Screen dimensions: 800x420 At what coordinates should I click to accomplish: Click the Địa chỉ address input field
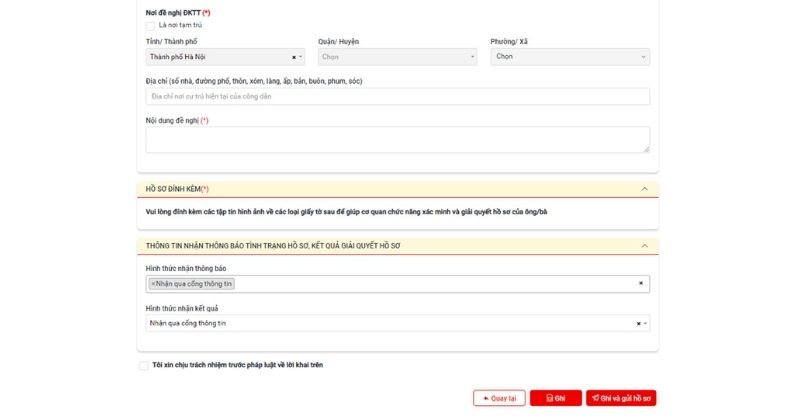coord(397,96)
